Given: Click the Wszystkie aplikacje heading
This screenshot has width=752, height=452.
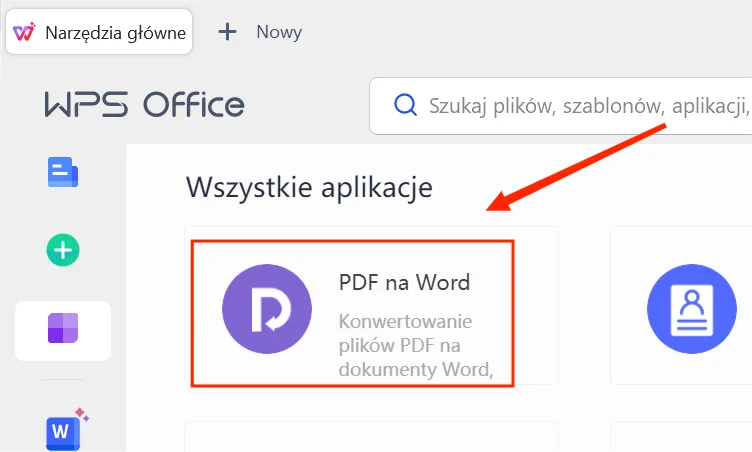Looking at the screenshot, I should 309,187.
